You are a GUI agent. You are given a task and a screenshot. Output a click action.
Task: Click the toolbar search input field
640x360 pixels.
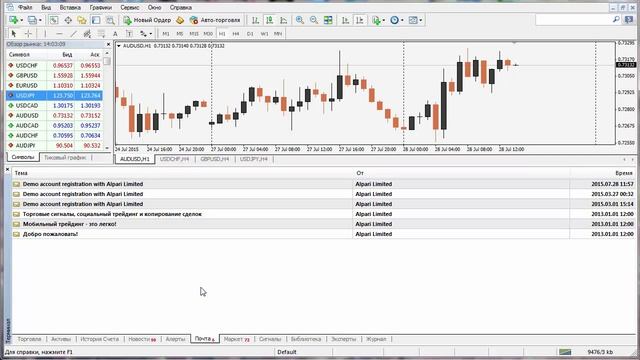click(573, 19)
